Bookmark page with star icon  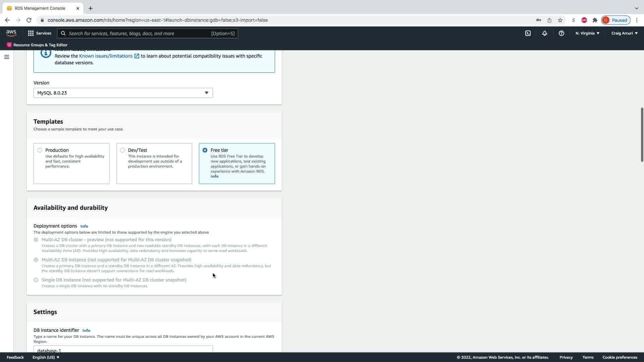560,20
